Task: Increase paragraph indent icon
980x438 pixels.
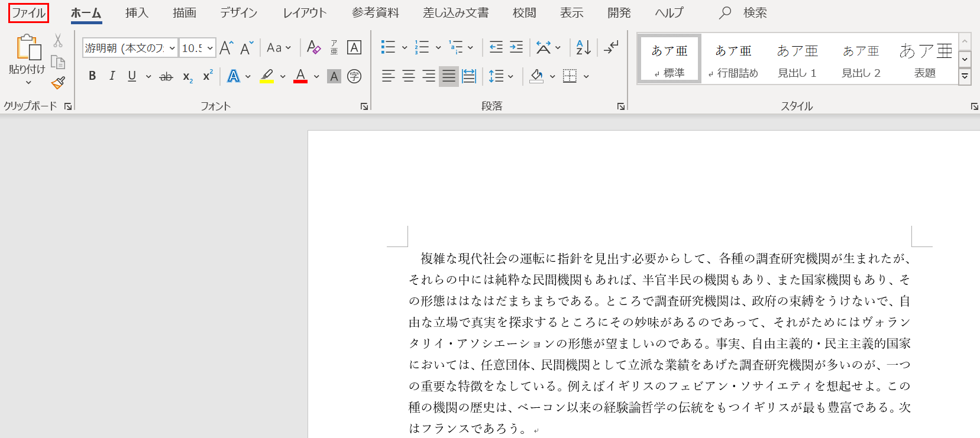Action: tap(516, 48)
